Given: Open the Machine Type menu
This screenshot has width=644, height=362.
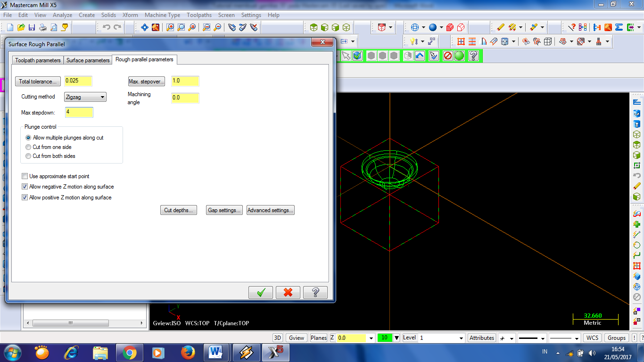Looking at the screenshot, I should click(x=162, y=15).
